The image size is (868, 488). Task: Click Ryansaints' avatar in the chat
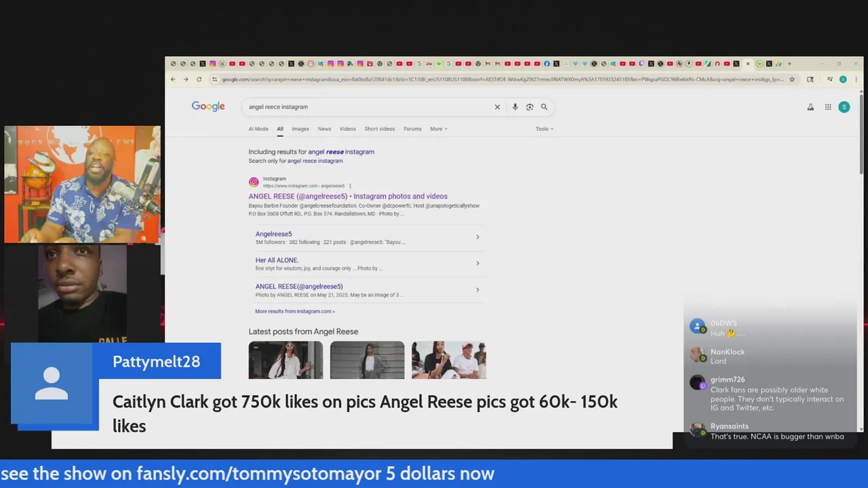pyautogui.click(x=697, y=429)
